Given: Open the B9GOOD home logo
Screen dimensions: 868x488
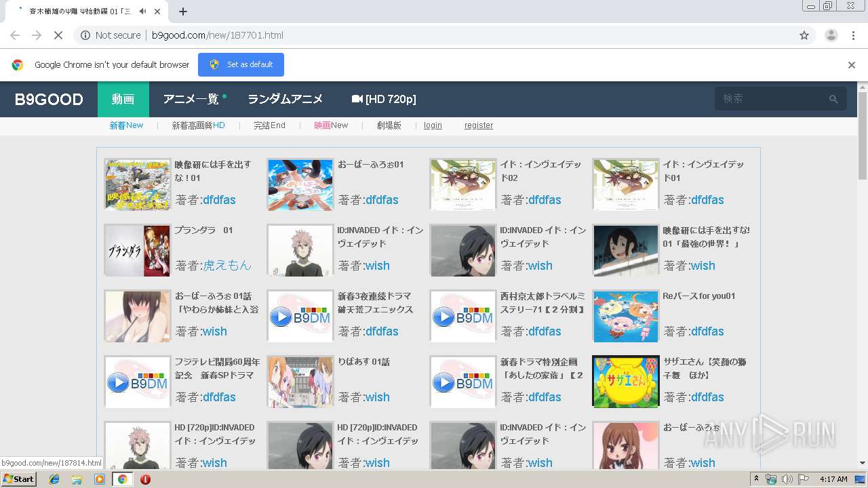Looking at the screenshot, I should click(49, 100).
